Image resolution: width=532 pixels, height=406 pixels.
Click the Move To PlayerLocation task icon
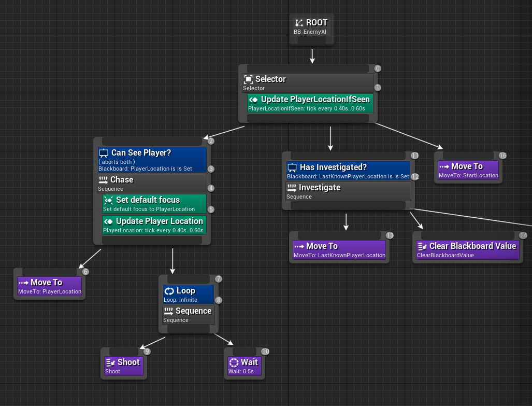pyautogui.click(x=23, y=283)
